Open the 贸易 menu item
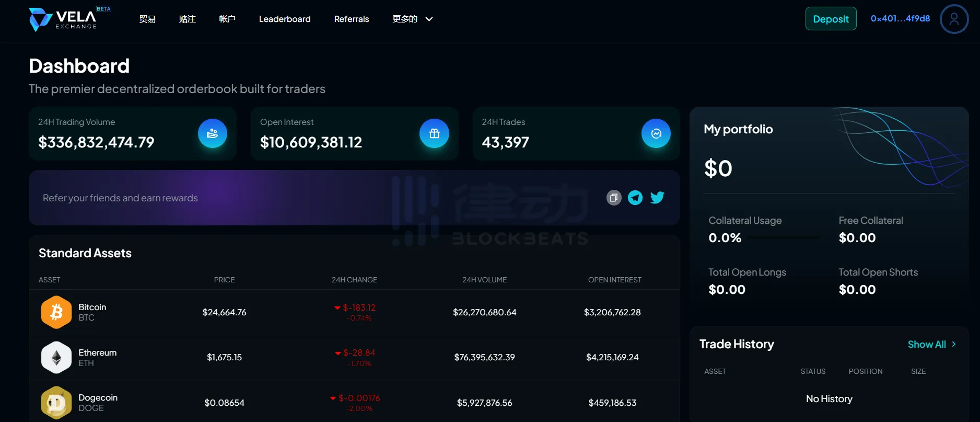Viewport: 980px width, 422px height. (x=147, y=19)
